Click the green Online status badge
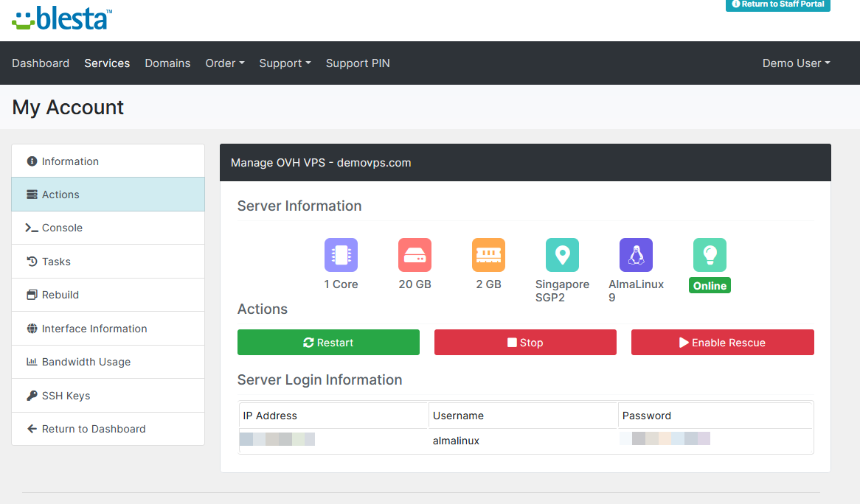This screenshot has height=504, width=860. pos(710,285)
